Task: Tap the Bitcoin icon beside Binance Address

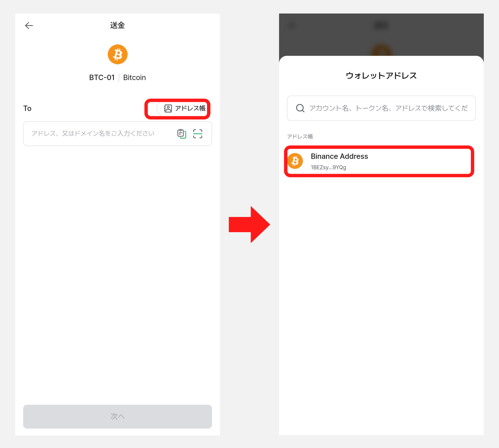Action: pyautogui.click(x=295, y=161)
